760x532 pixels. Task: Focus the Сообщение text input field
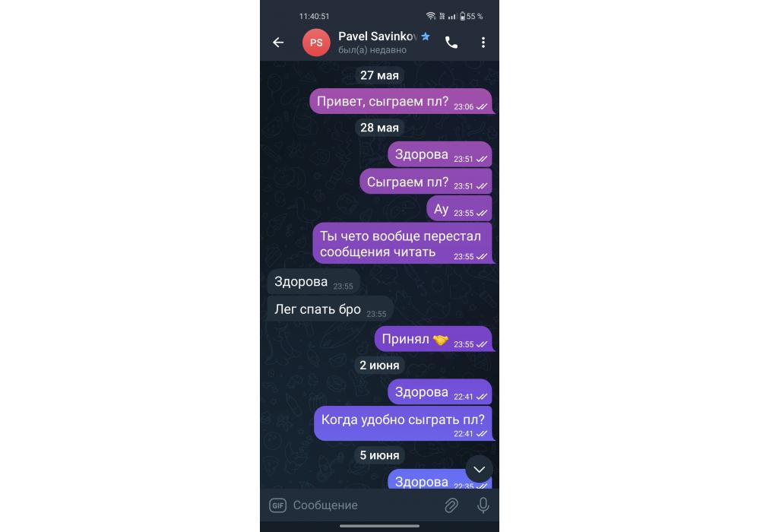(x=363, y=505)
